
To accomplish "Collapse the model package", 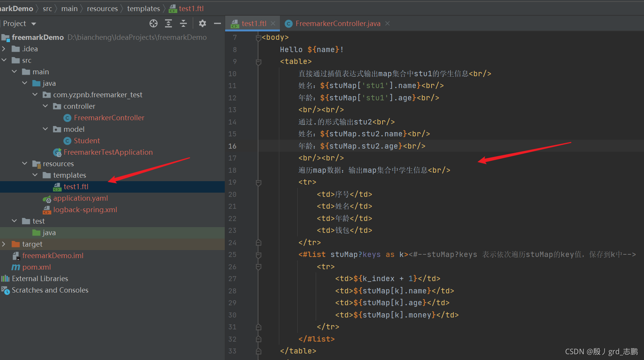I will tap(45, 129).
